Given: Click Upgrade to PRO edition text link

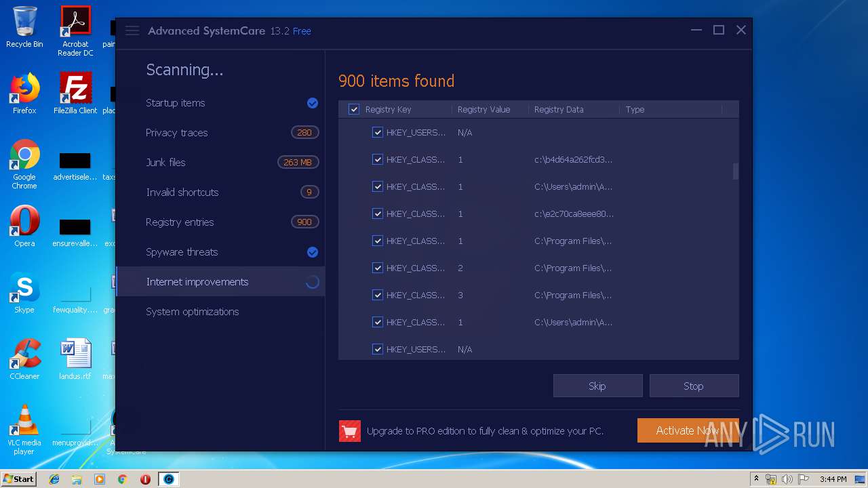Looking at the screenshot, I should point(485,431).
